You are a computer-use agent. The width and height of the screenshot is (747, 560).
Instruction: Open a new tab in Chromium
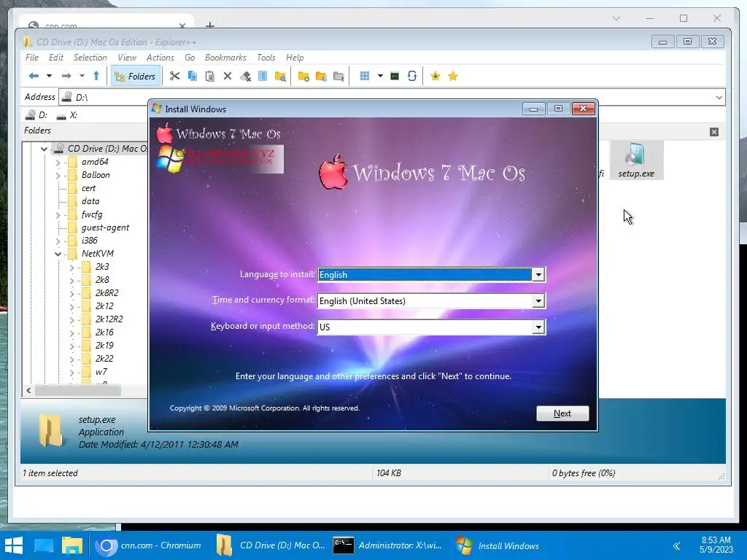click(210, 25)
